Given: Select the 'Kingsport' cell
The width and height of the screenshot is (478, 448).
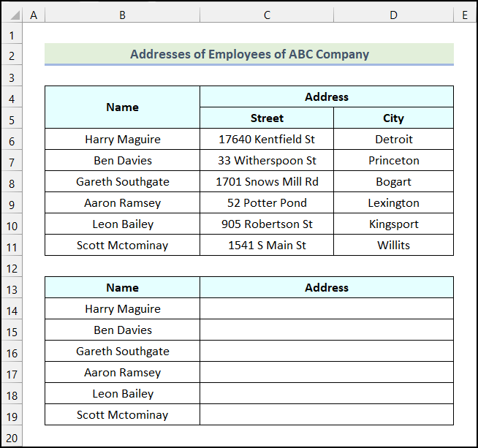Looking at the screenshot, I should (393, 224).
